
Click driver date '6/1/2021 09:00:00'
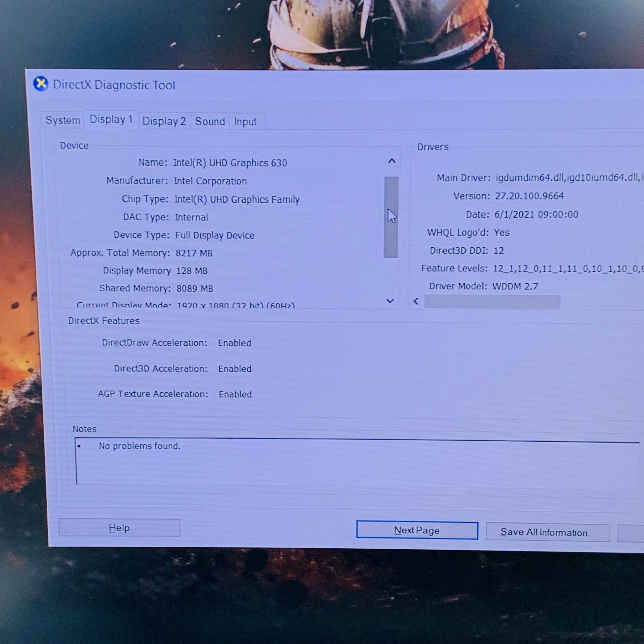coord(536,214)
